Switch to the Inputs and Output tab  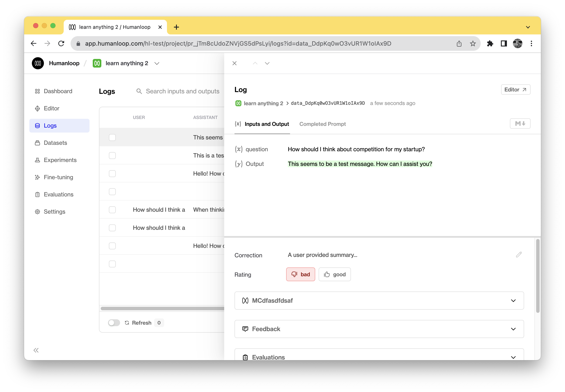262,124
